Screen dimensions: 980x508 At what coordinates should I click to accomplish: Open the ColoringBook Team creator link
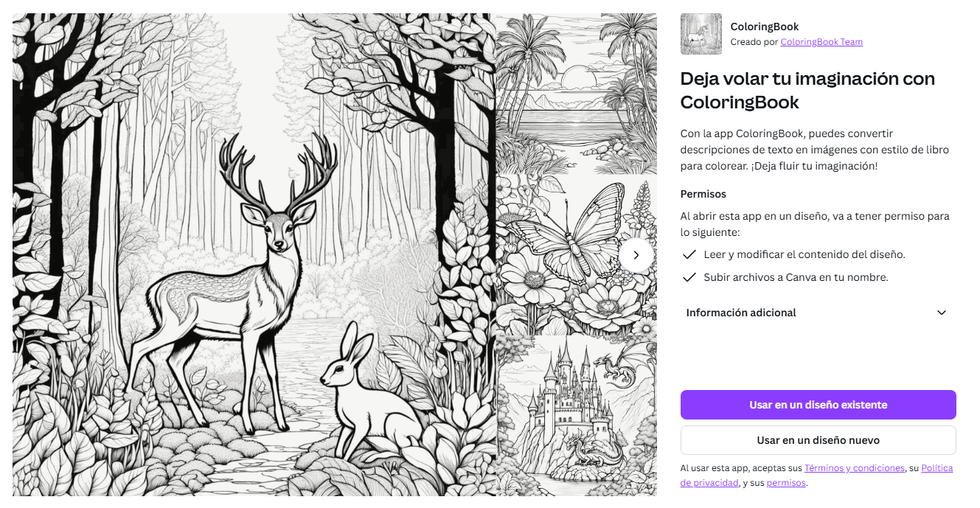click(821, 42)
